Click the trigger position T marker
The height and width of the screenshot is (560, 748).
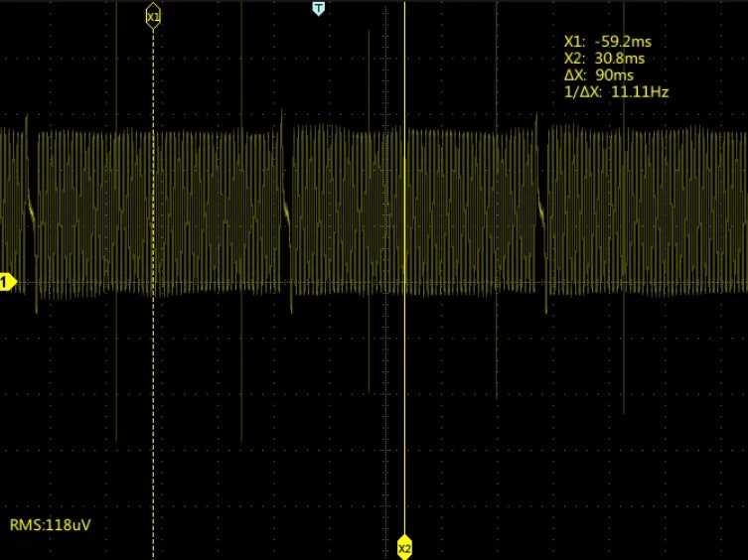click(x=319, y=8)
